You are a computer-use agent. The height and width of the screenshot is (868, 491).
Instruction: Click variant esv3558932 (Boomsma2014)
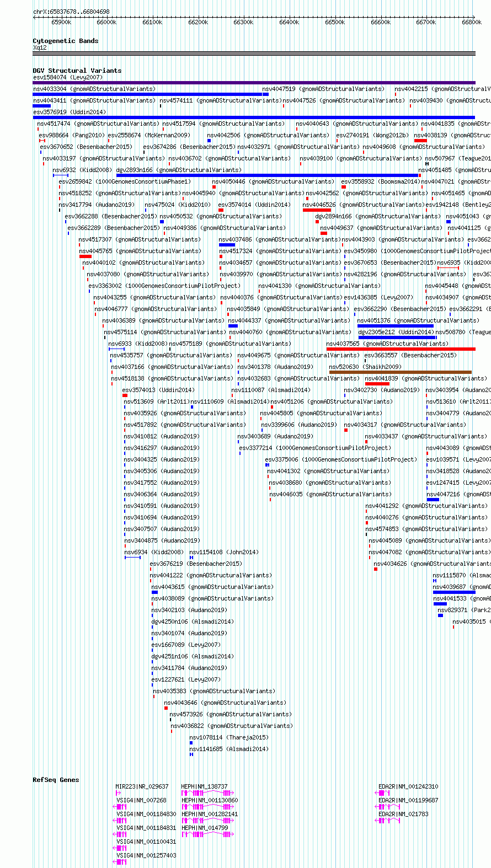[x=381, y=181]
